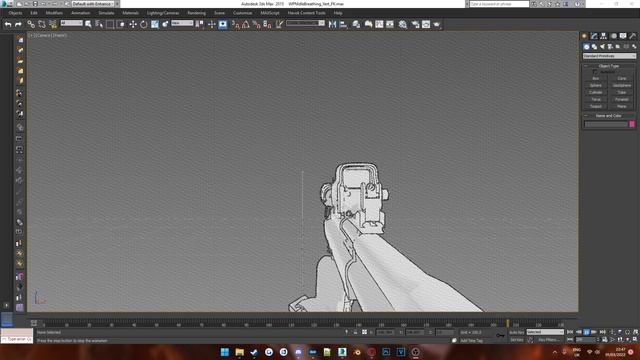Toggle Percent Snap in the main toolbar
The image size is (640, 360).
click(x=256, y=24)
